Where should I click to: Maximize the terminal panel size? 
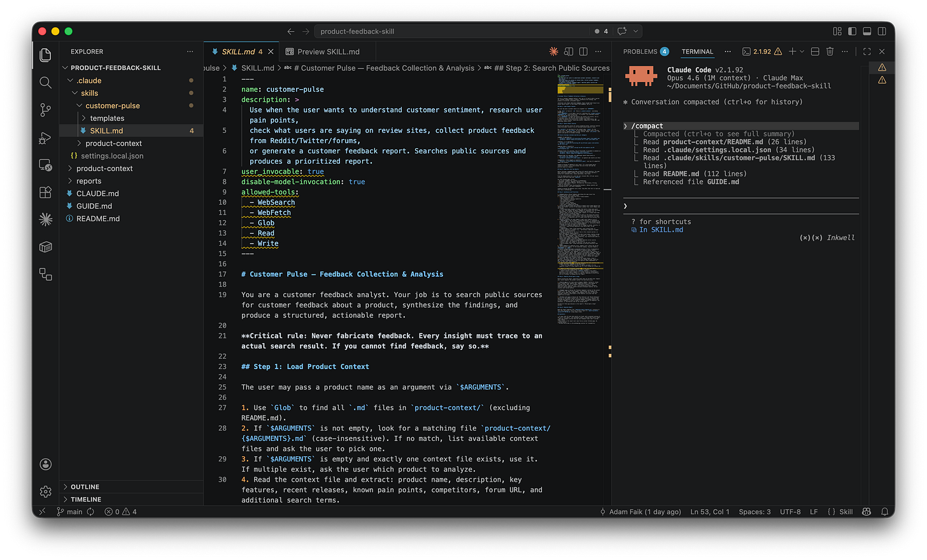[x=866, y=51]
